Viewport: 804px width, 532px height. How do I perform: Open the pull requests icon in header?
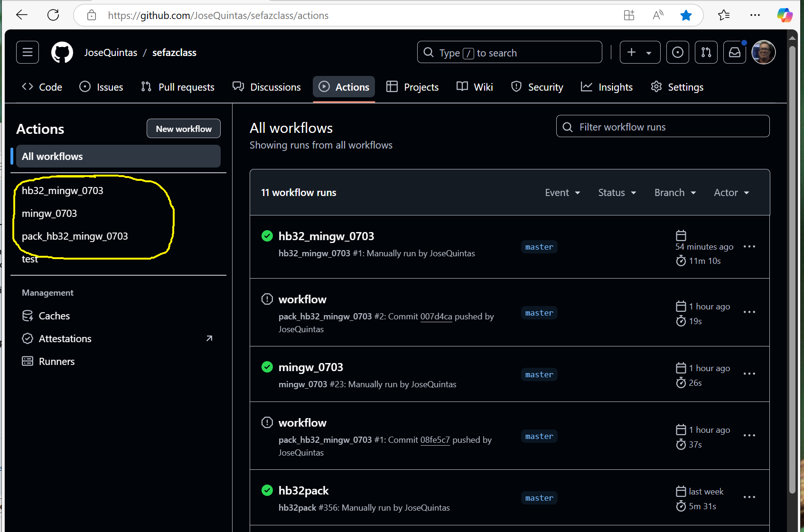click(706, 53)
